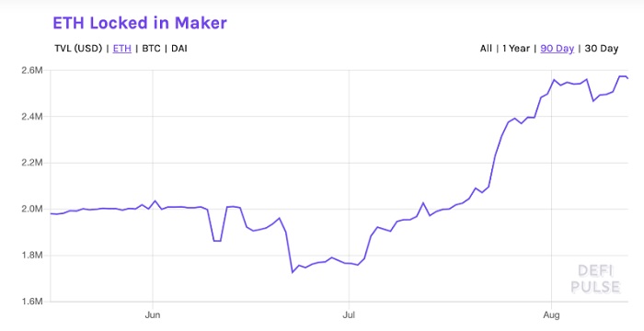
Task: Click the Aug x-axis label
Action: [551, 315]
